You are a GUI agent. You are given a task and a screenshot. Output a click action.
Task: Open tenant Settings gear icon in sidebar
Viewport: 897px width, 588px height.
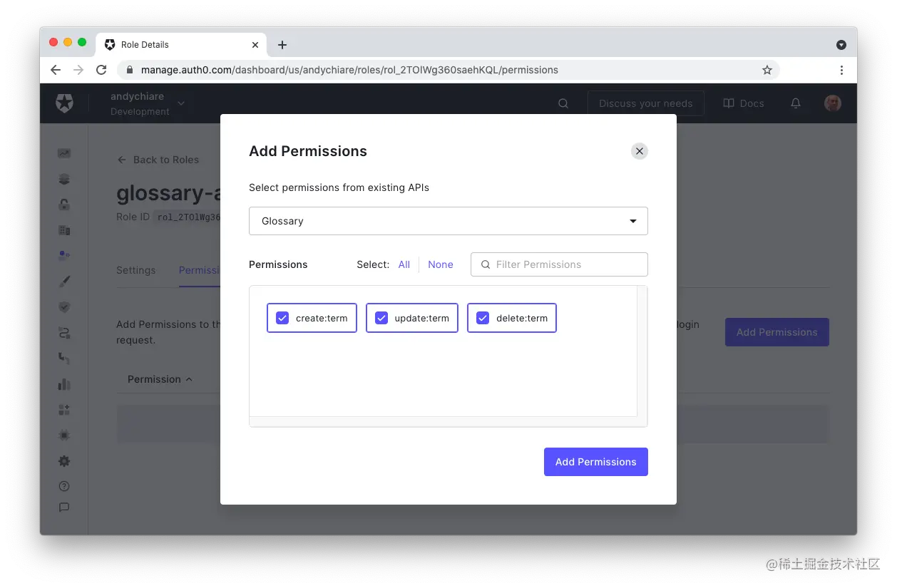pyautogui.click(x=64, y=460)
